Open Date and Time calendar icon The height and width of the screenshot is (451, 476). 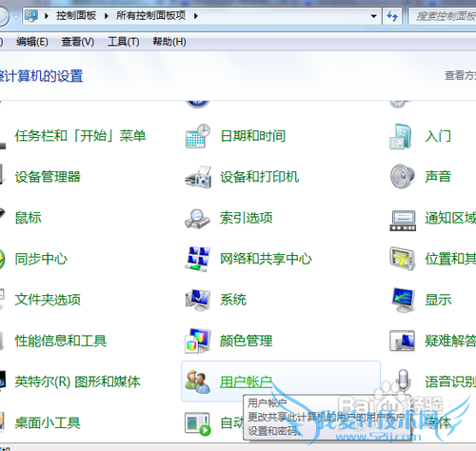tap(198, 136)
